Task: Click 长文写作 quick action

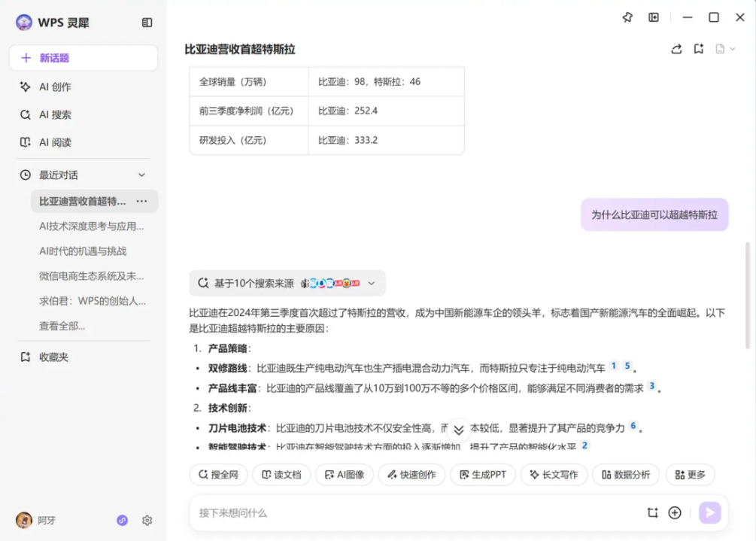Action: pos(554,475)
